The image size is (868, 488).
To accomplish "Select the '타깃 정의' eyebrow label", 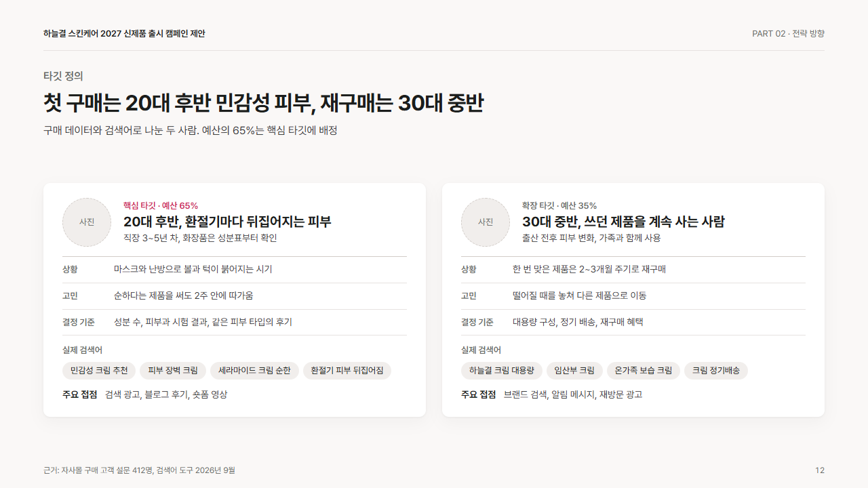I will (x=63, y=76).
